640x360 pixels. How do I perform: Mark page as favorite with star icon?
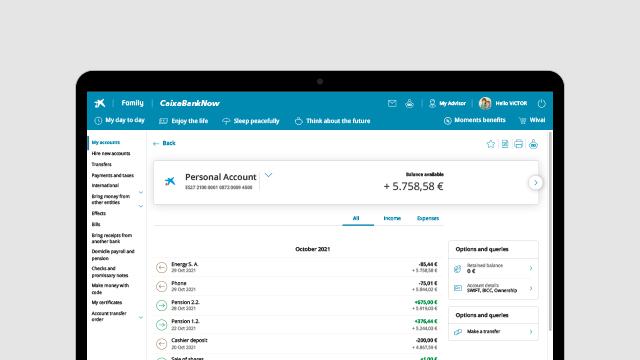[491, 144]
